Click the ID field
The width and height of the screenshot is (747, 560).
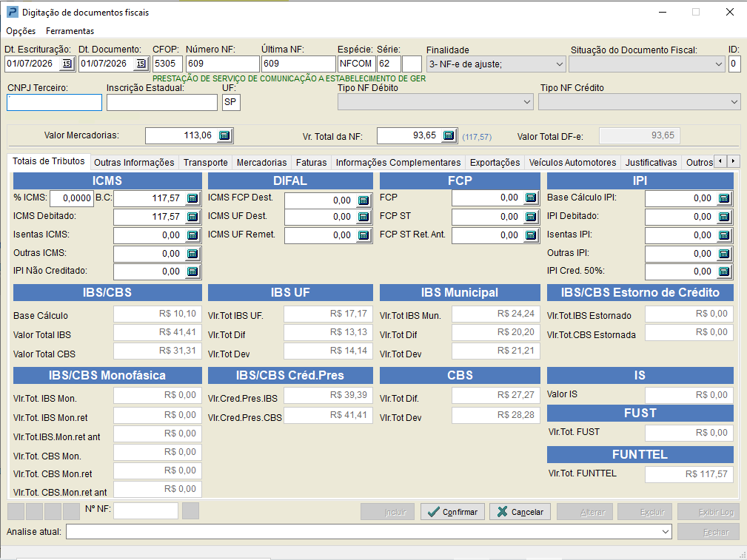[734, 64]
